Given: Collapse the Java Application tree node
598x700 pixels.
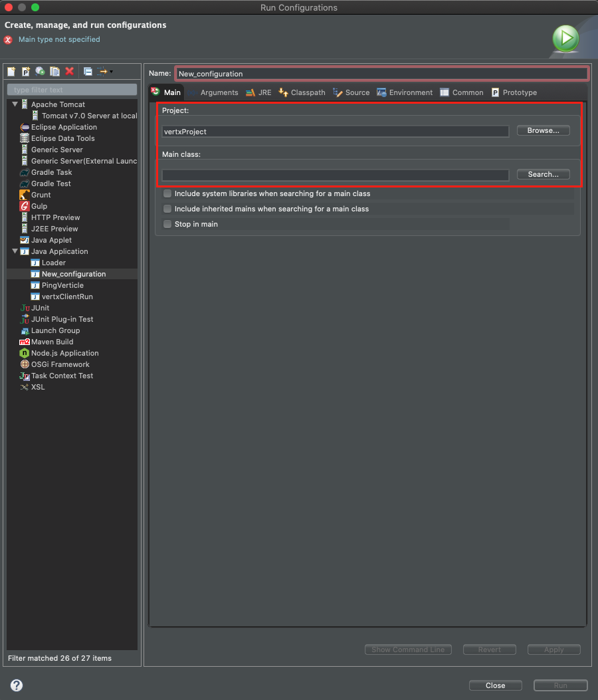Looking at the screenshot, I should point(15,251).
